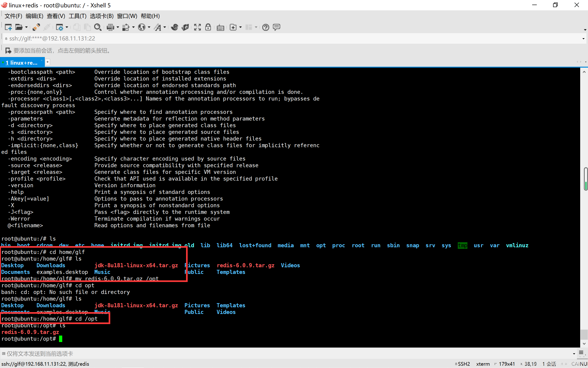Click the paste icon in toolbar
The width and height of the screenshot is (588, 368).
coord(87,27)
